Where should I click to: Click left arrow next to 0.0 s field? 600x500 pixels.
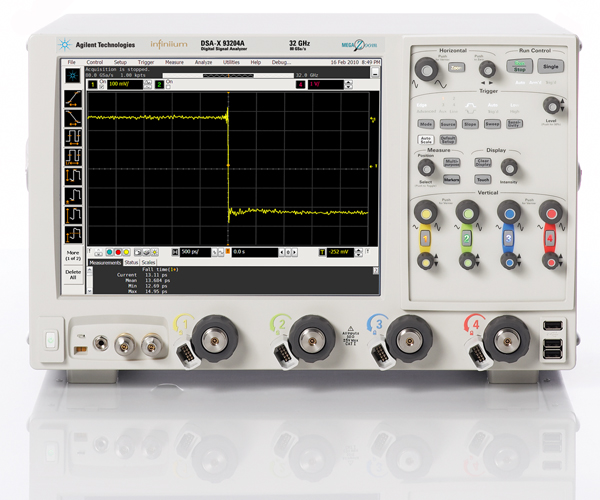click(x=282, y=252)
